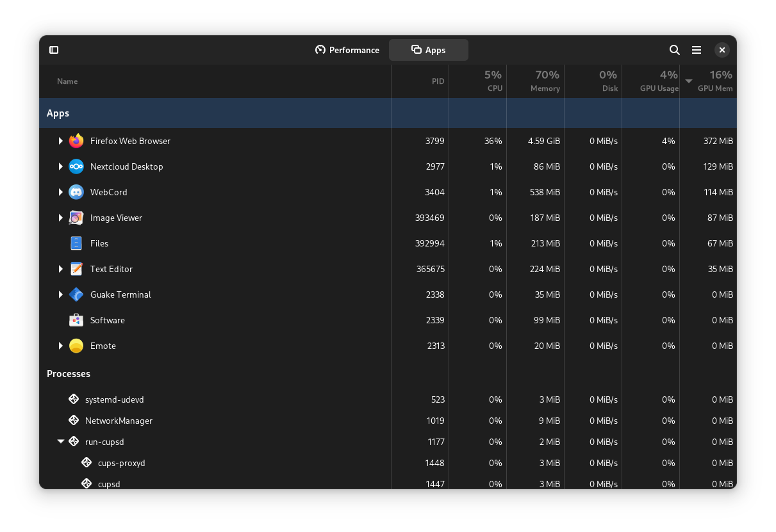Click the run-cupsd process icon

click(x=74, y=442)
